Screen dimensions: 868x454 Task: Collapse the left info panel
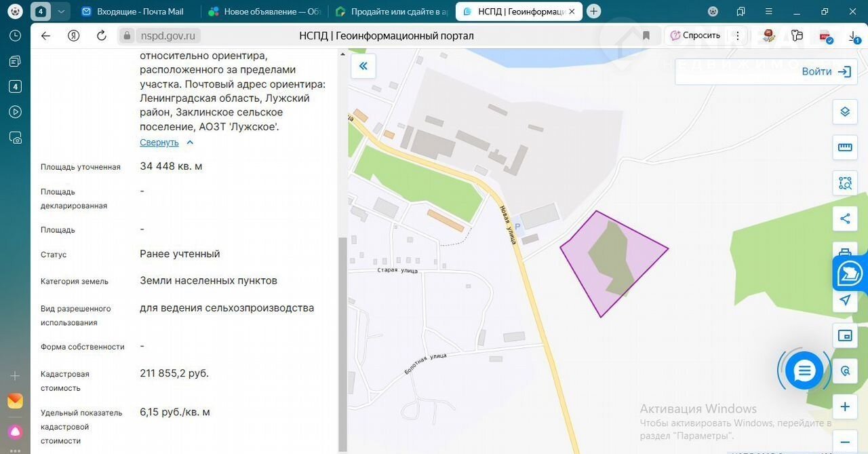pos(363,66)
